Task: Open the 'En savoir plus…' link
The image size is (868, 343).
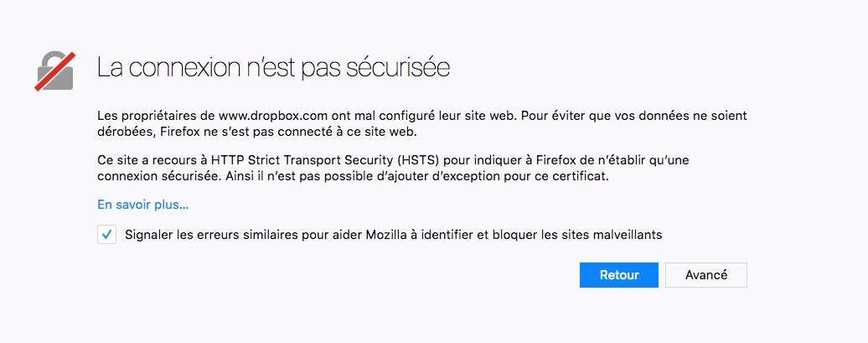Action: [143, 204]
